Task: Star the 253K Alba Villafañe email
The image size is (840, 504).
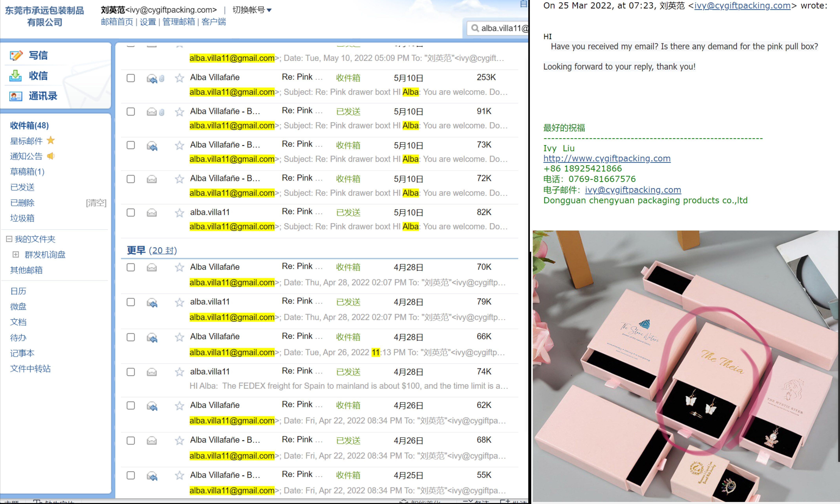Action: 179,78
